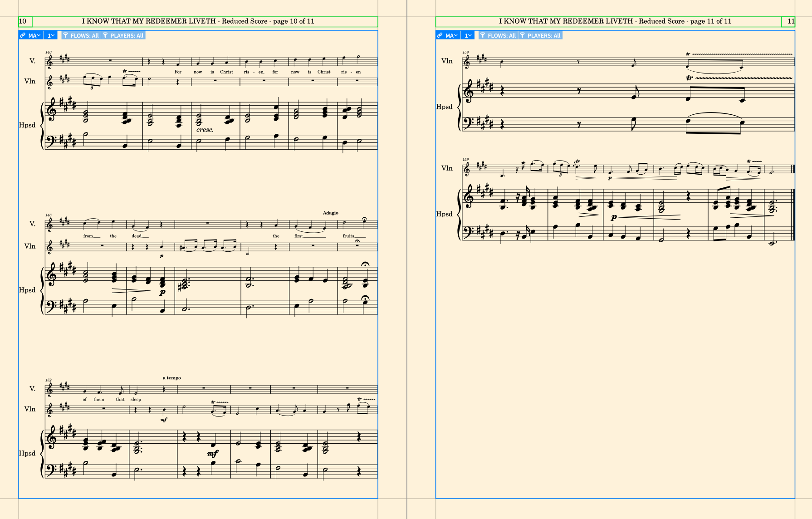Image resolution: width=812 pixels, height=519 pixels.
Task: Select the 'Adagio' tempo marking
Action: (331, 213)
